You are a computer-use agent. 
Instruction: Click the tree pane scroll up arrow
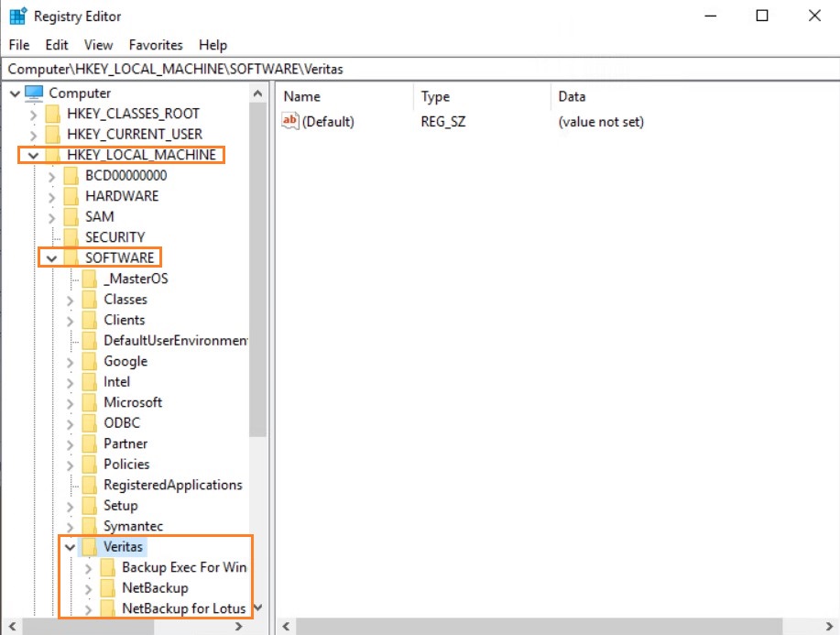tap(257, 93)
